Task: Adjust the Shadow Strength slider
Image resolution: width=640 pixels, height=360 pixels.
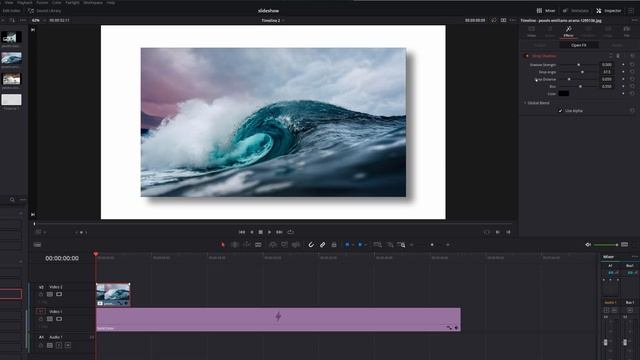Action: tap(578, 65)
